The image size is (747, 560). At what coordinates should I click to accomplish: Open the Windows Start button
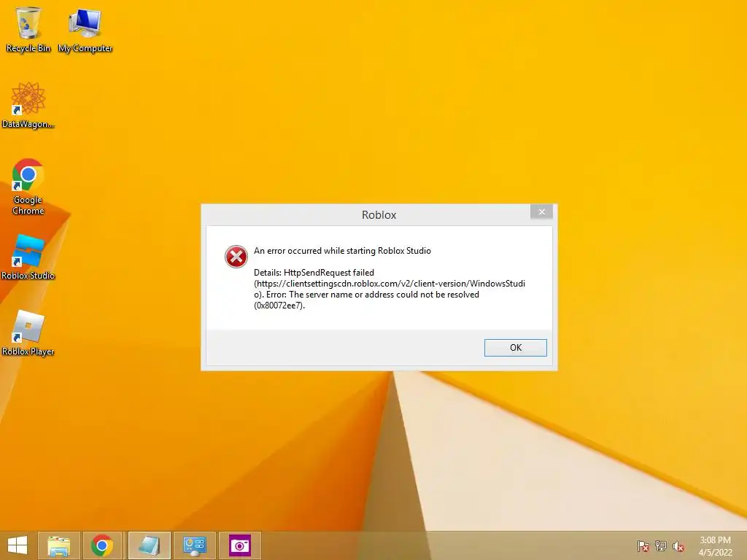(18, 545)
